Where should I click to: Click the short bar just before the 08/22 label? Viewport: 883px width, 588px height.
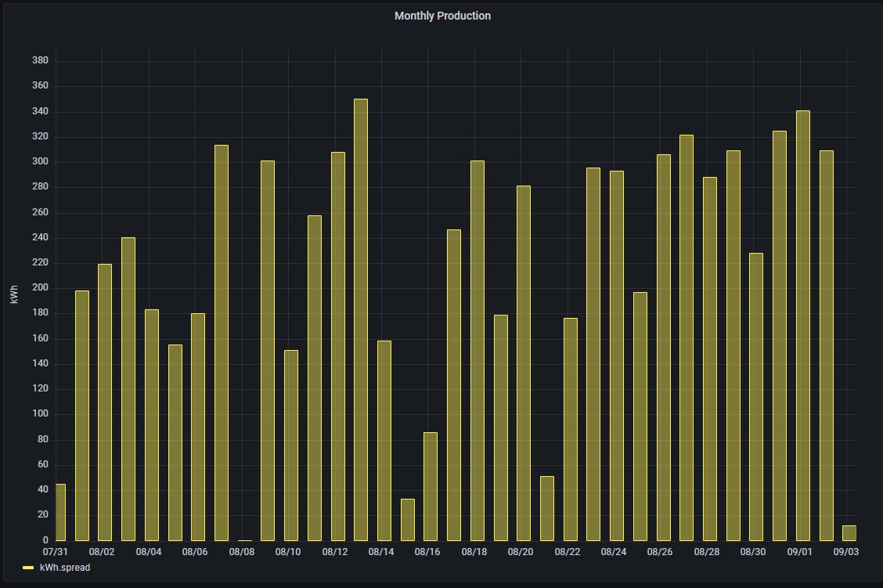pos(547,508)
